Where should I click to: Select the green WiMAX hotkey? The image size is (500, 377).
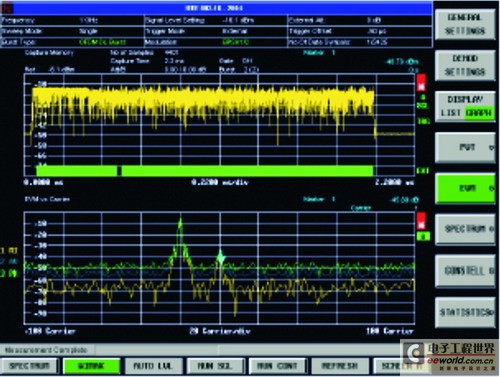pyautogui.click(x=91, y=366)
